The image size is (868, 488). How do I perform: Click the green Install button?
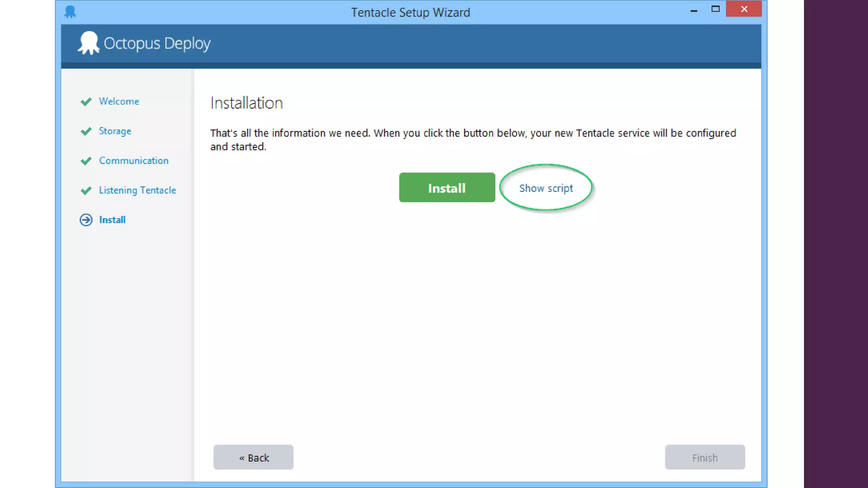(447, 188)
